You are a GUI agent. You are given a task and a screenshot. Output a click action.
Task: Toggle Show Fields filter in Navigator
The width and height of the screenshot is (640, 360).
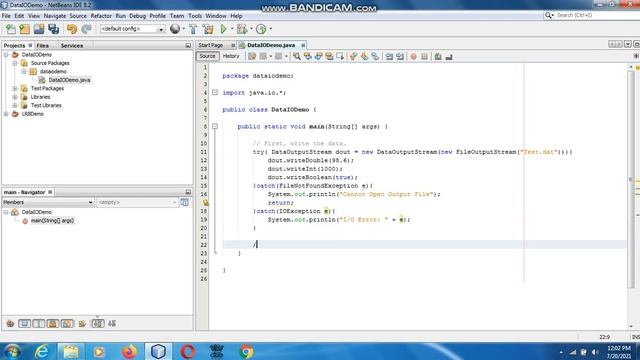(x=24, y=324)
